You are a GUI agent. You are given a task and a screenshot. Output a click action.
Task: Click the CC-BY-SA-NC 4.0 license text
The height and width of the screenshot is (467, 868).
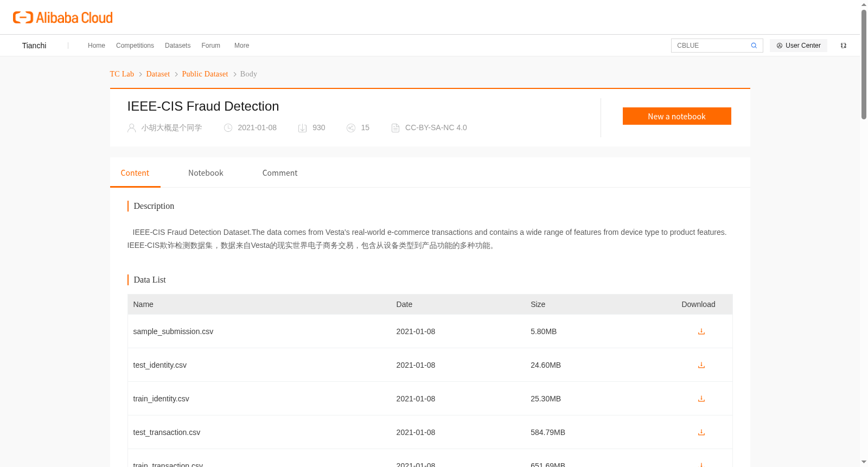pyautogui.click(x=436, y=127)
